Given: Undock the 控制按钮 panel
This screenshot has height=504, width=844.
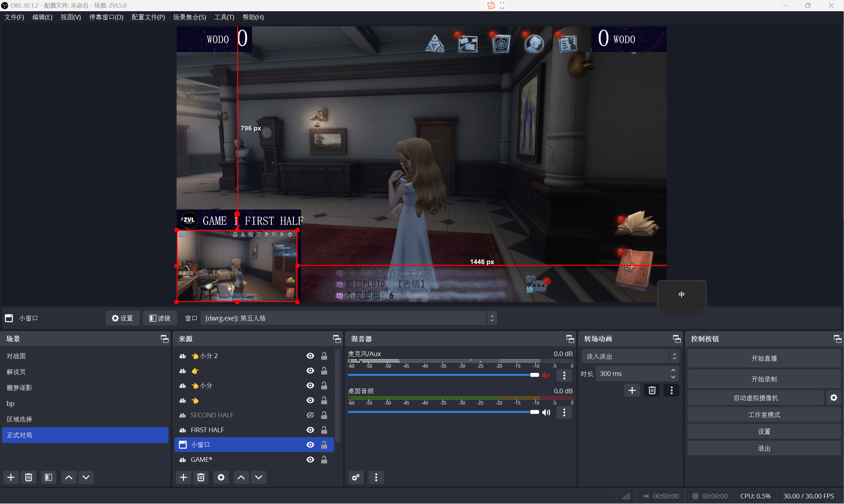Looking at the screenshot, I should point(837,339).
